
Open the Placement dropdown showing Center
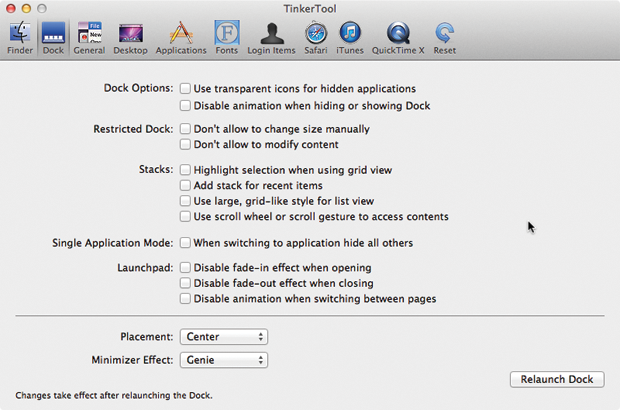point(224,337)
